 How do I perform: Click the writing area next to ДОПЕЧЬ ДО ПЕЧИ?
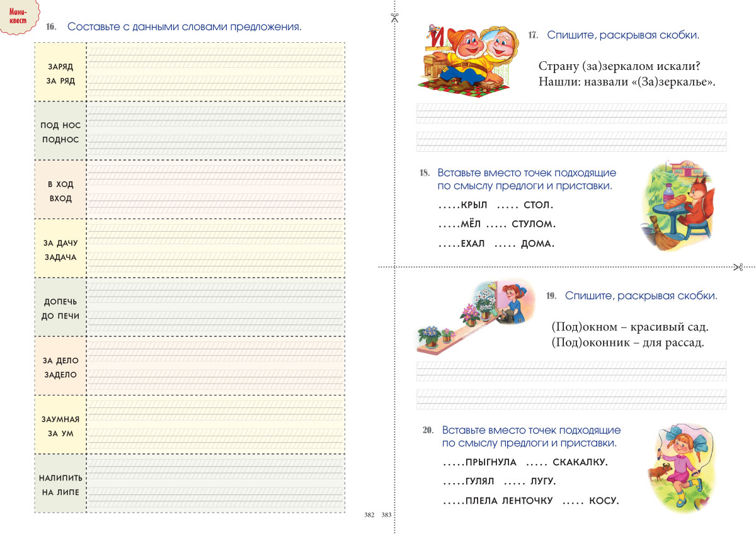215,307
